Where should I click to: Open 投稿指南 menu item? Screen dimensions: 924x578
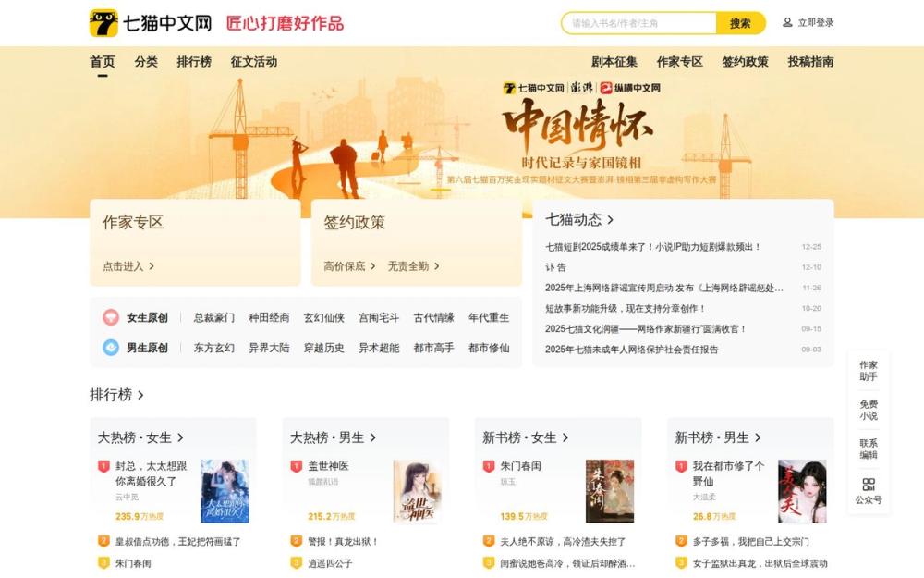810,61
